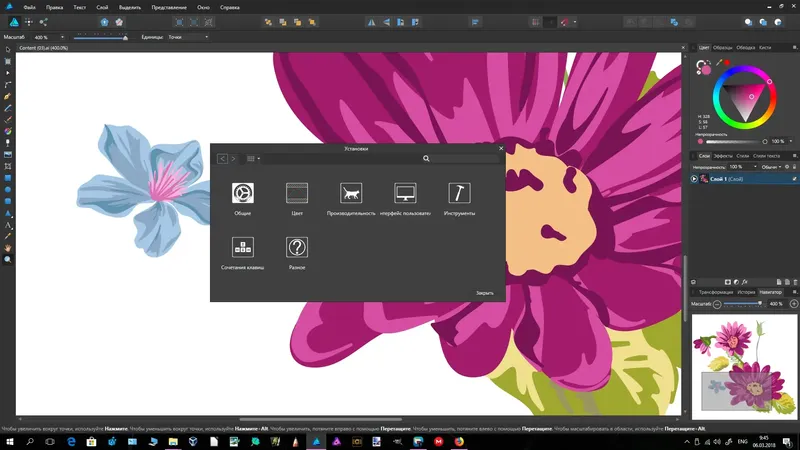This screenshot has width=800, height=450.
Task: Switch to the Обводка stroke tab
Action: [745, 47]
